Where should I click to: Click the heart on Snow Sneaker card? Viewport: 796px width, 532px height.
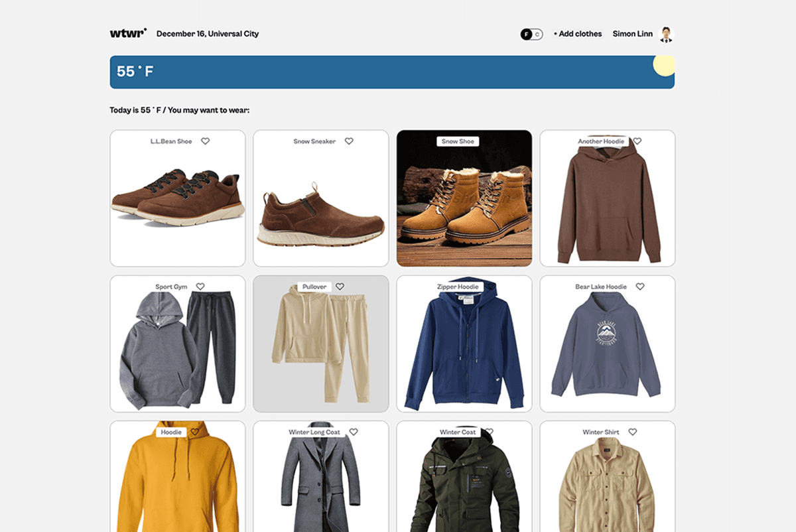tap(350, 141)
